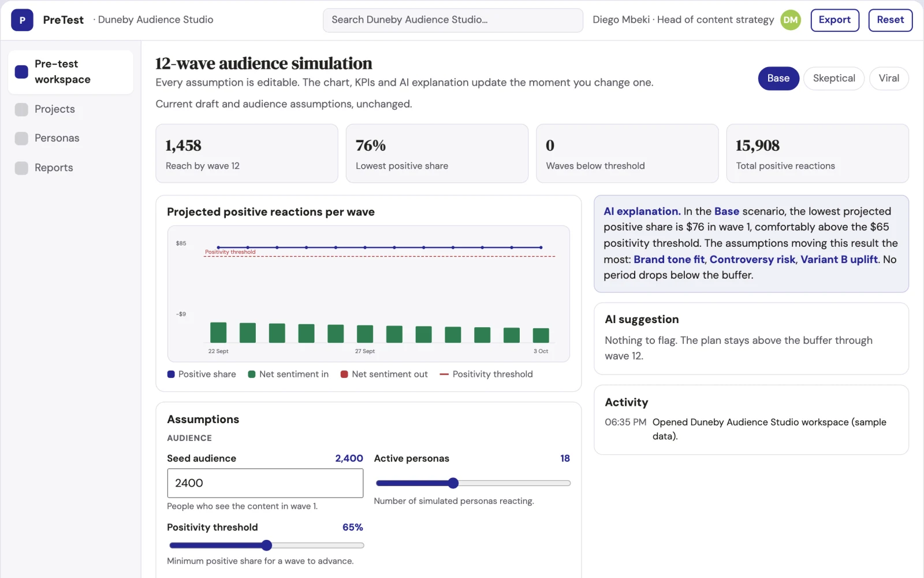Click the 3 Oct wave bar

point(541,335)
